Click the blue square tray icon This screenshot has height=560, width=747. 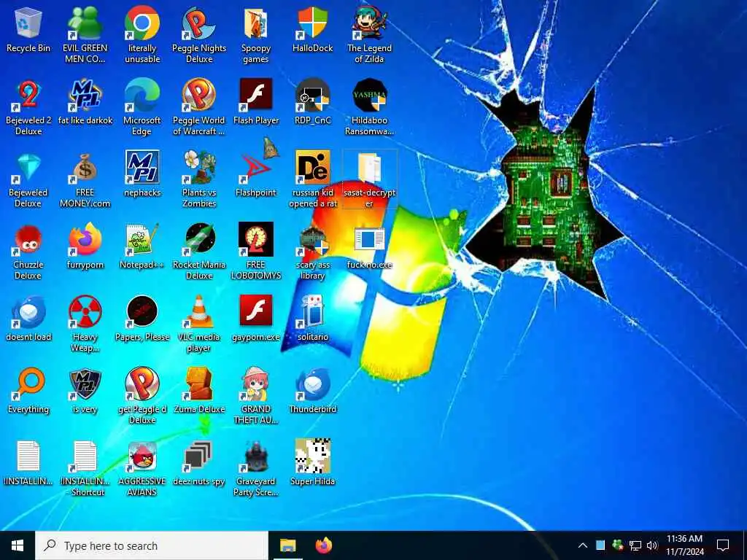600,545
